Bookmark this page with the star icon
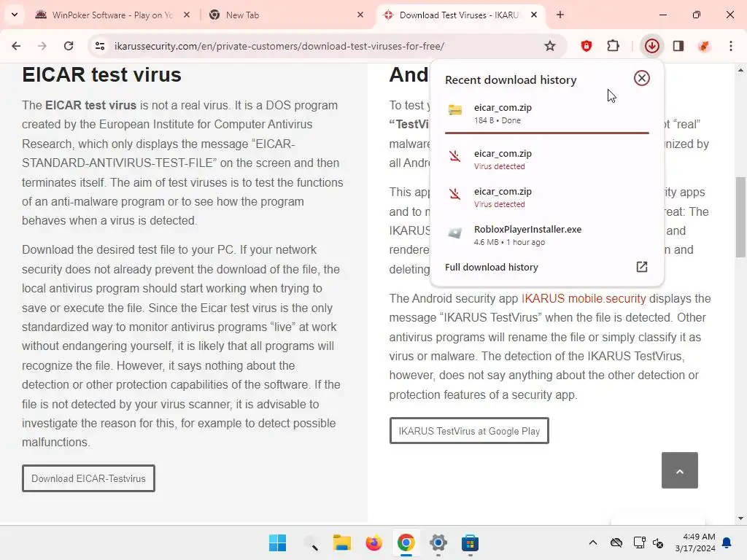This screenshot has height=560, width=747. pos(550,46)
